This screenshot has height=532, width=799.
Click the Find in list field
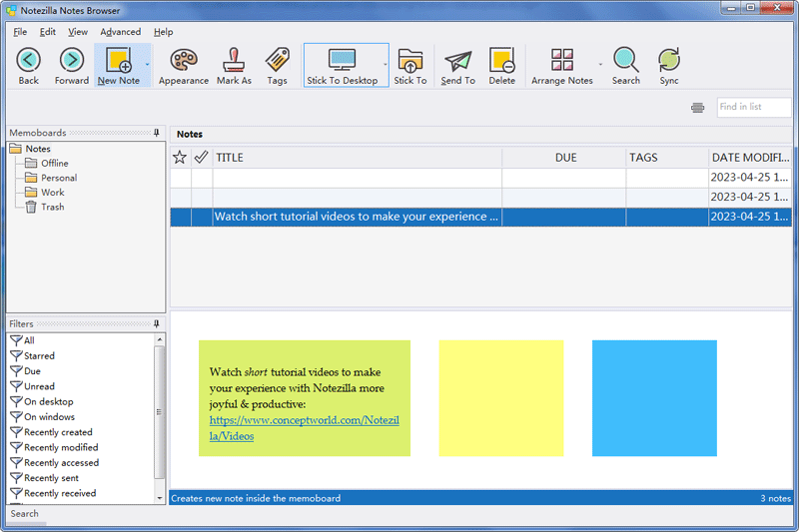754,107
